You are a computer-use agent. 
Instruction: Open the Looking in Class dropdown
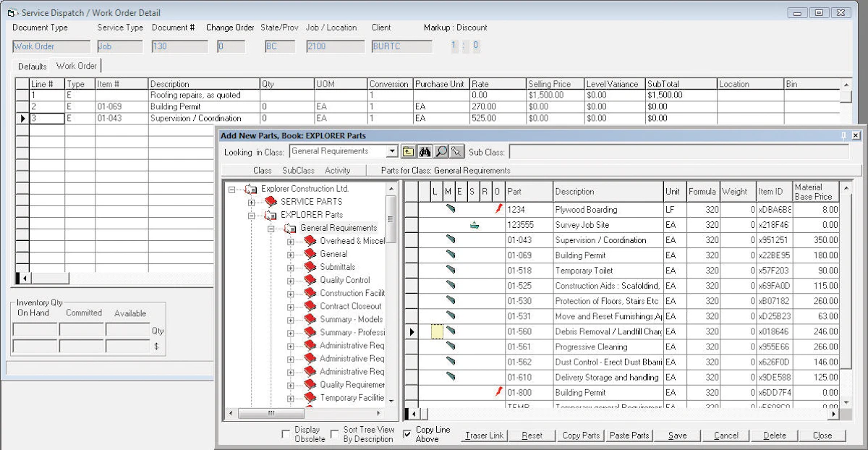[x=392, y=152]
